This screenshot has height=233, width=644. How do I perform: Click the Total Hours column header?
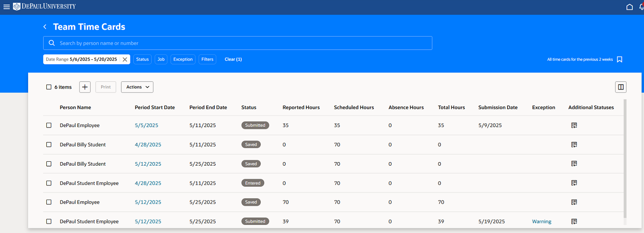point(451,107)
